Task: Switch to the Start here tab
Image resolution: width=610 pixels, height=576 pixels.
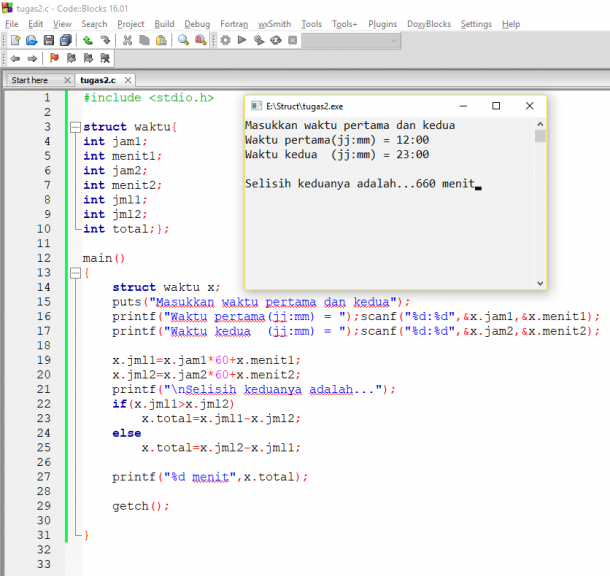Action: pyautogui.click(x=30, y=80)
